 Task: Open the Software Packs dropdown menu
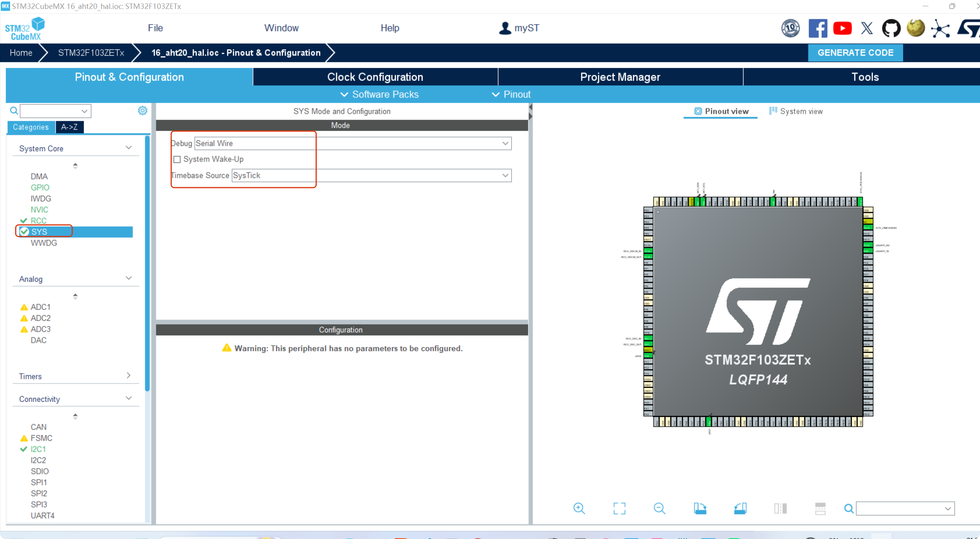pos(379,94)
